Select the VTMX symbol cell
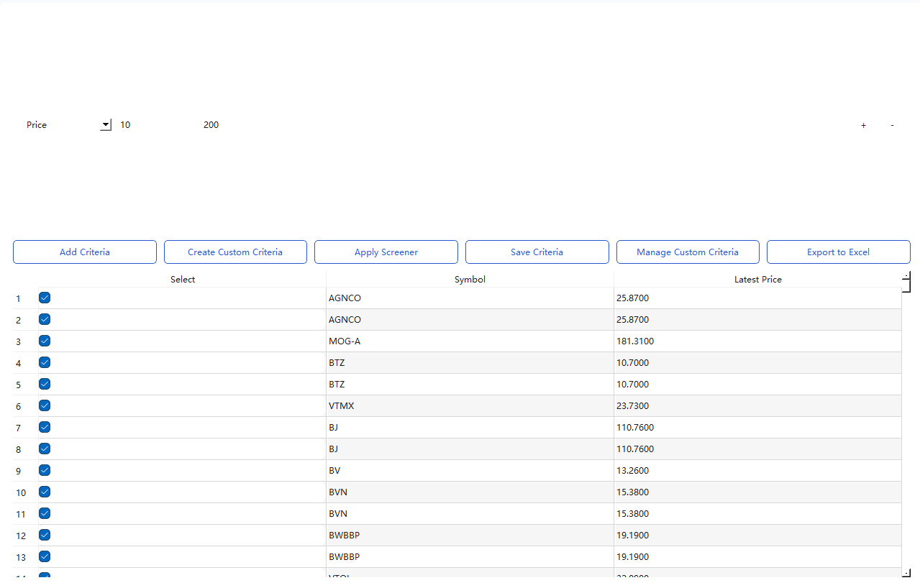This screenshot has height=588, width=920. pos(470,406)
